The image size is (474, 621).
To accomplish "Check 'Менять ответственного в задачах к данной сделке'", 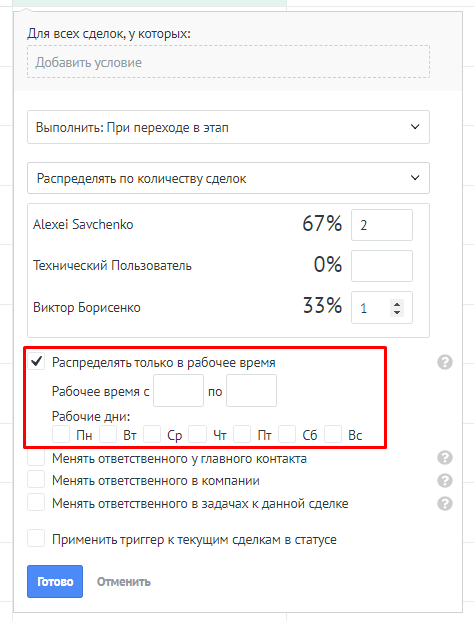I will (x=36, y=503).
